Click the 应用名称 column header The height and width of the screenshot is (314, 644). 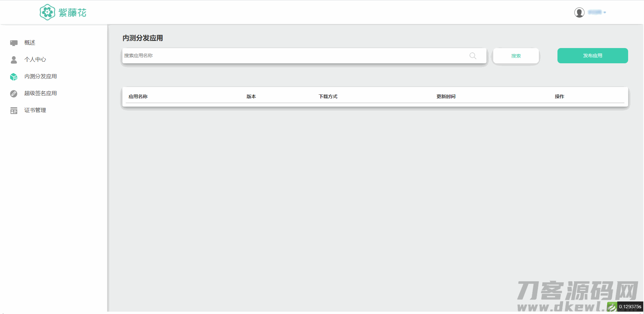[138, 96]
